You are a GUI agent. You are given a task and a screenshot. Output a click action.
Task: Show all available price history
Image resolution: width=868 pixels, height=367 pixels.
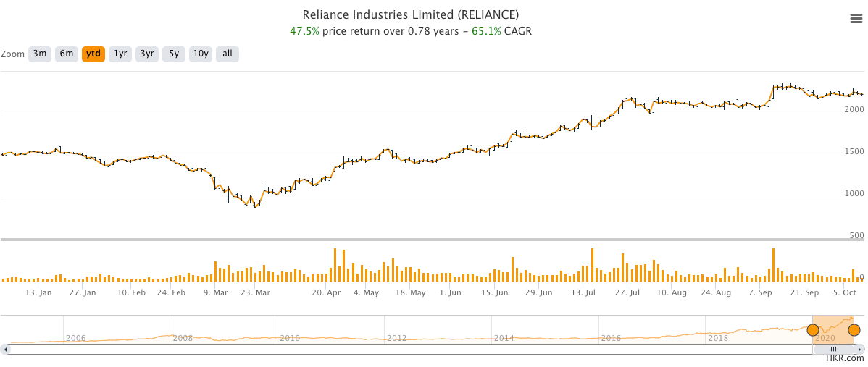click(227, 54)
